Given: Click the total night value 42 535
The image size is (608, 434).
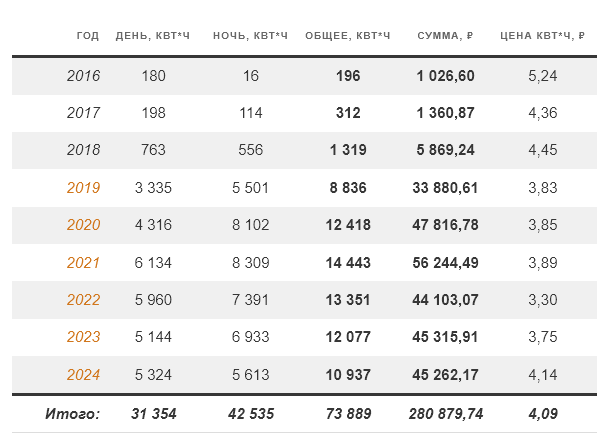Looking at the screenshot, I should tap(250, 413).
